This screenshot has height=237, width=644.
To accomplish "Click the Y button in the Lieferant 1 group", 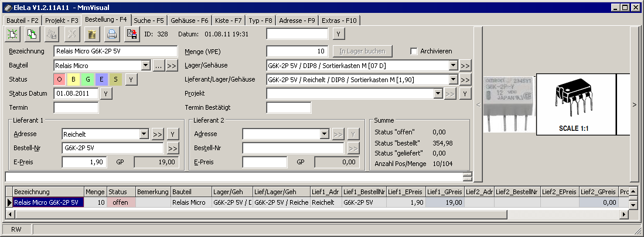I will 173,134.
